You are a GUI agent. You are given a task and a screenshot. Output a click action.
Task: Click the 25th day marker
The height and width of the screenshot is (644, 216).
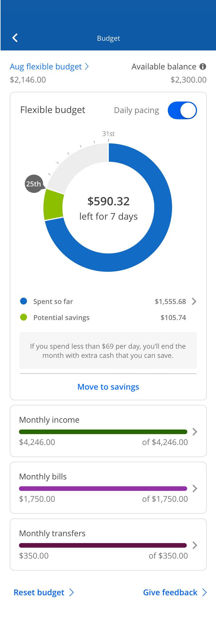(x=34, y=184)
